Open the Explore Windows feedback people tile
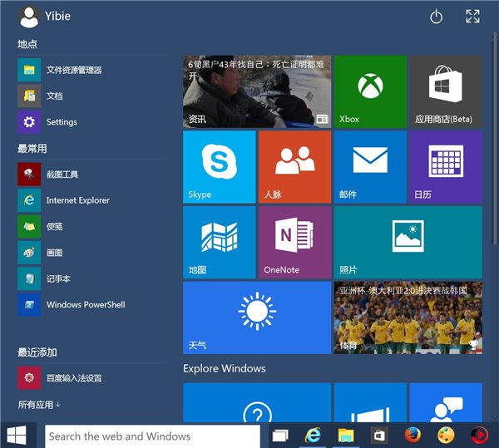Screen dimensions: 499x448 coord(446,402)
